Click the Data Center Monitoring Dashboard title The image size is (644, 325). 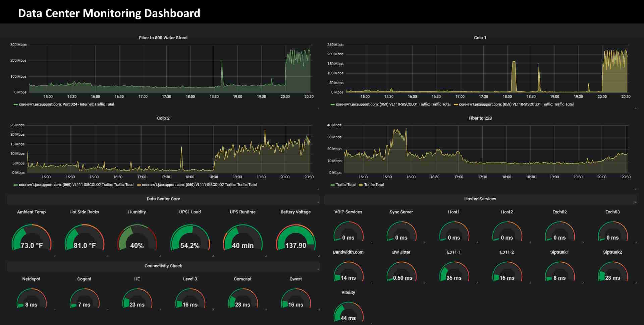(109, 13)
